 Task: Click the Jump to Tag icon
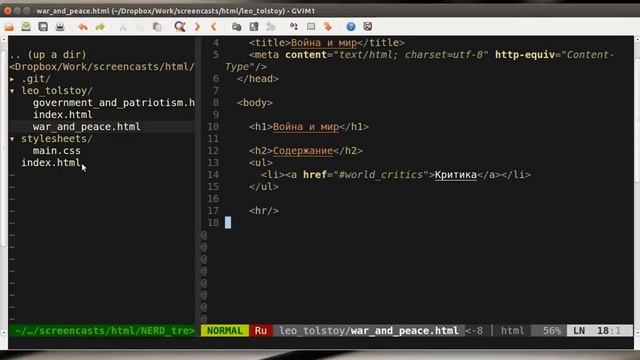(328, 27)
